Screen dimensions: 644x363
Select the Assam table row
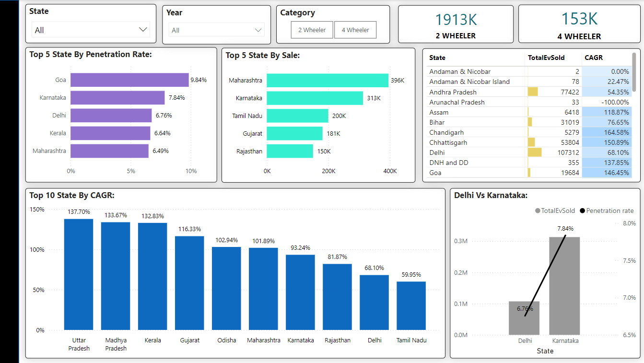tap(529, 112)
